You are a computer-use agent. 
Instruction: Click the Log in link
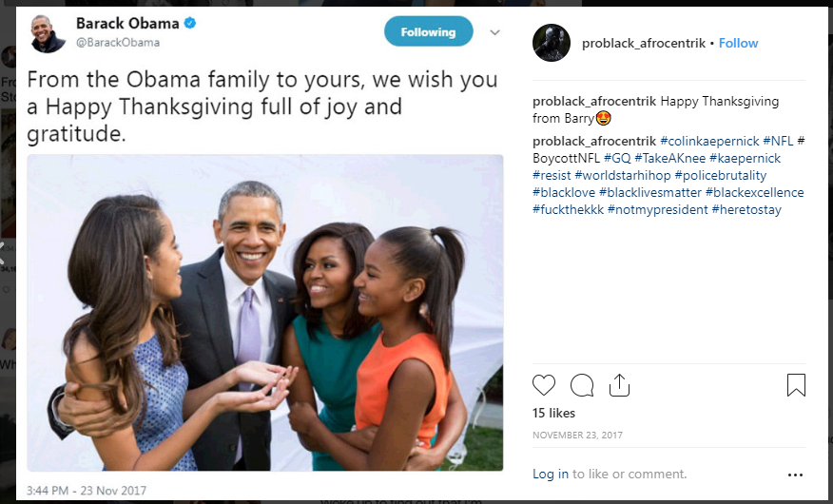click(x=551, y=474)
